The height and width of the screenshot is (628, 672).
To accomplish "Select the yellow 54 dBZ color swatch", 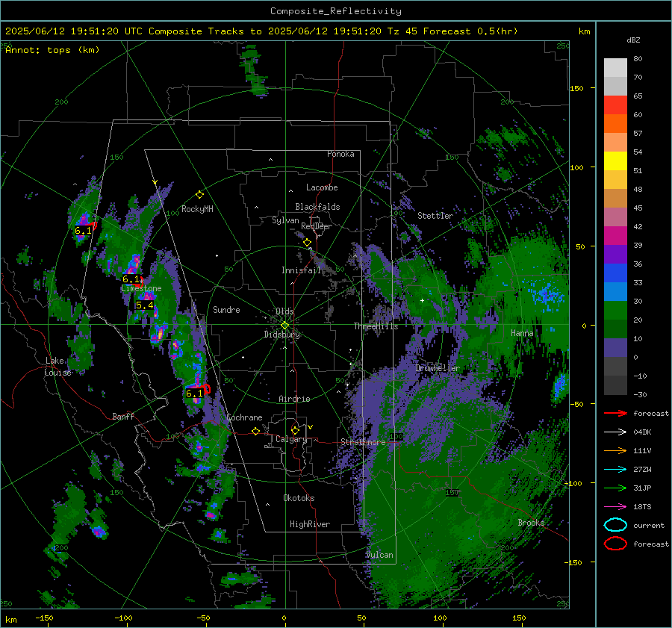I will (615, 161).
